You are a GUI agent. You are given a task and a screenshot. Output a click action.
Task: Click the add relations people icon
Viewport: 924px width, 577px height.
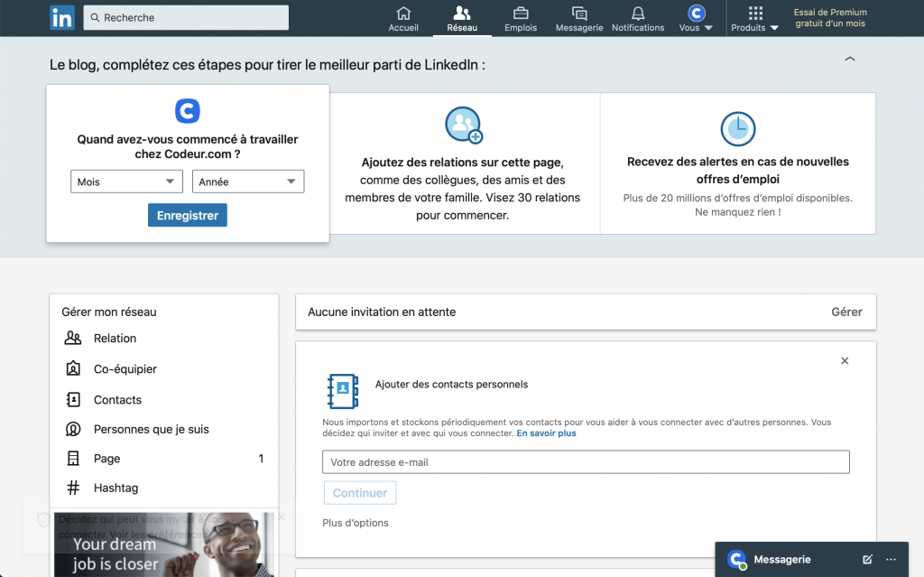pyautogui.click(x=464, y=125)
